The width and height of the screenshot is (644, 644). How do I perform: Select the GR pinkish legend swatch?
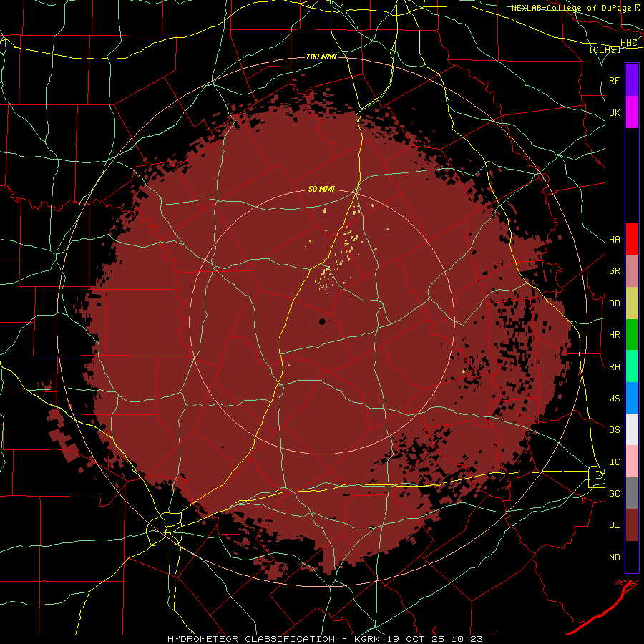[x=632, y=271]
